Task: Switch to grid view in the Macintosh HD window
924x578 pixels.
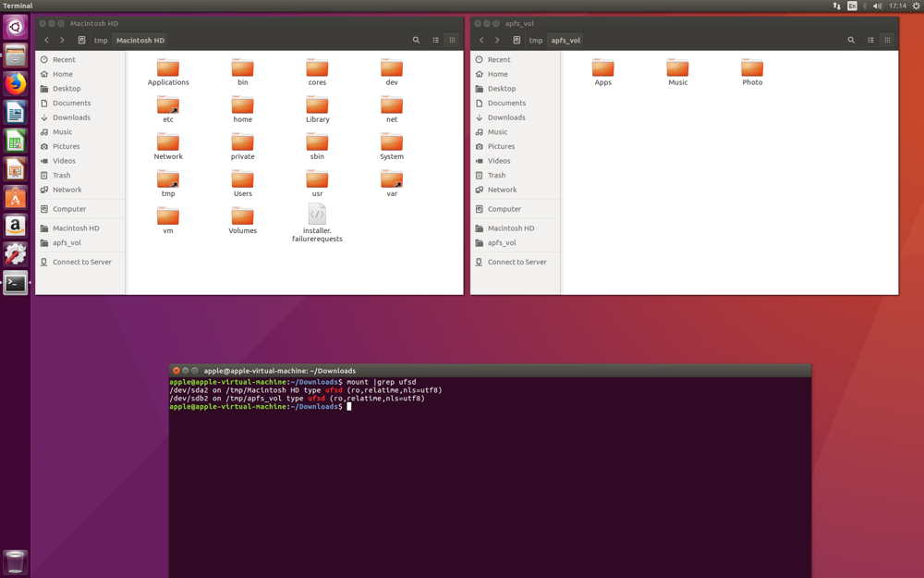Action: [x=452, y=40]
